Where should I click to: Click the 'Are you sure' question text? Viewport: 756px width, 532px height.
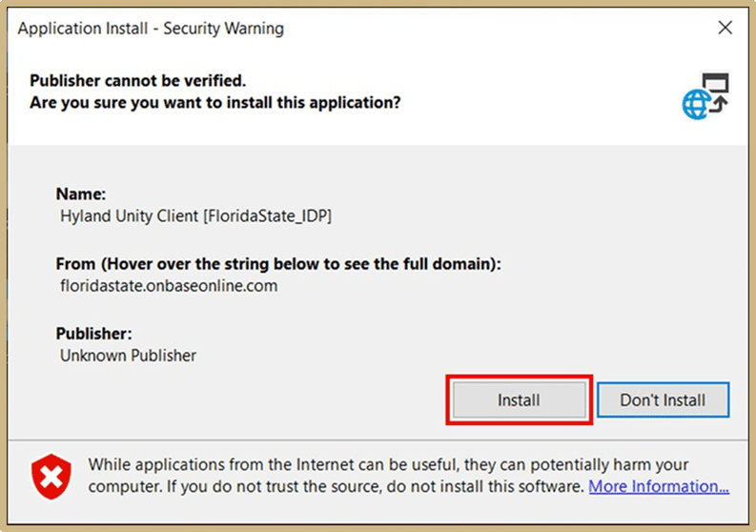[x=215, y=102]
